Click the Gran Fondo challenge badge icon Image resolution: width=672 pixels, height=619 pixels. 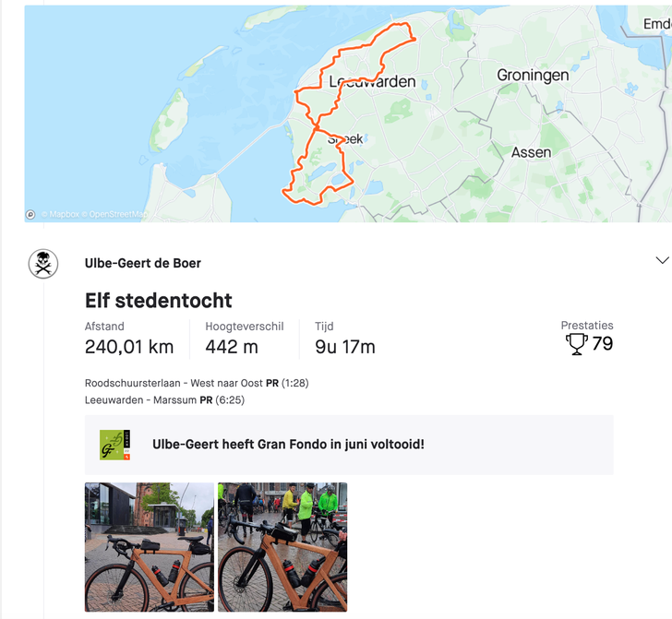pyautogui.click(x=115, y=445)
